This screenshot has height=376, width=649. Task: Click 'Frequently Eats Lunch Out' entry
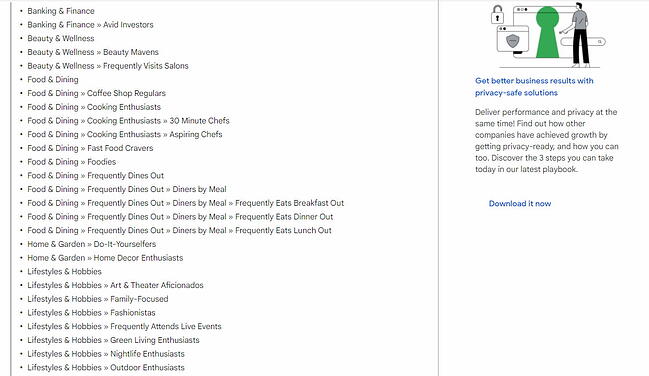pos(179,230)
